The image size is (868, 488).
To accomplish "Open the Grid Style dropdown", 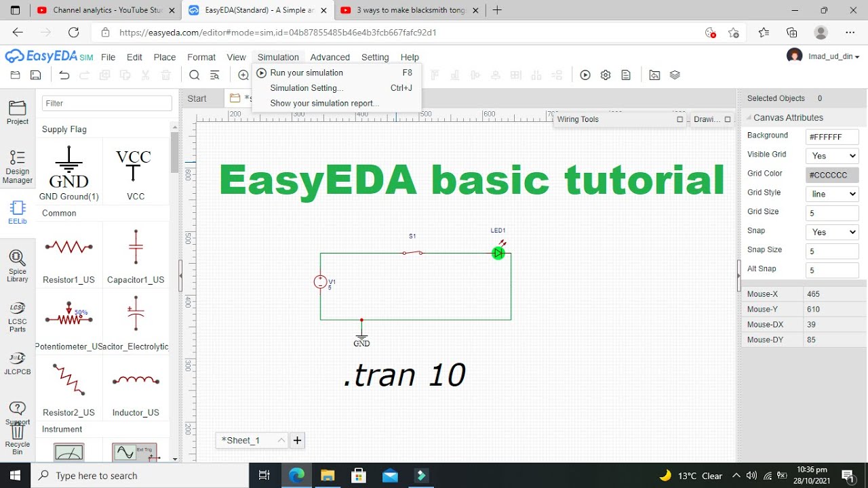I will pyautogui.click(x=833, y=194).
